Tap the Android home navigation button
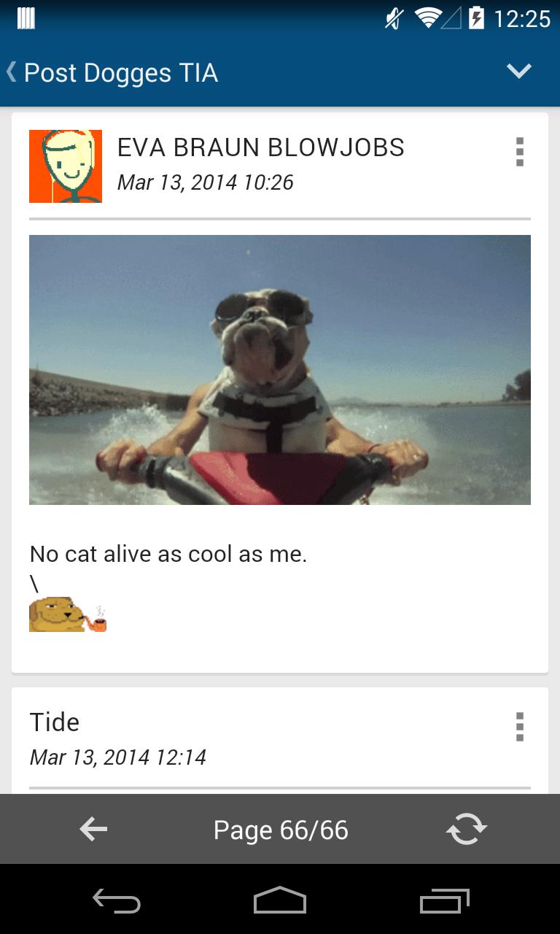 280,900
